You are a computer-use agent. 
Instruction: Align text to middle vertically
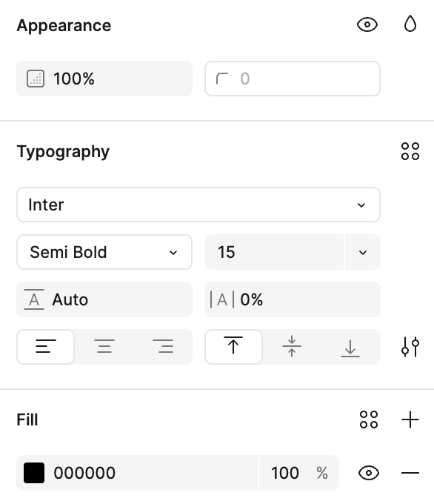click(292, 347)
